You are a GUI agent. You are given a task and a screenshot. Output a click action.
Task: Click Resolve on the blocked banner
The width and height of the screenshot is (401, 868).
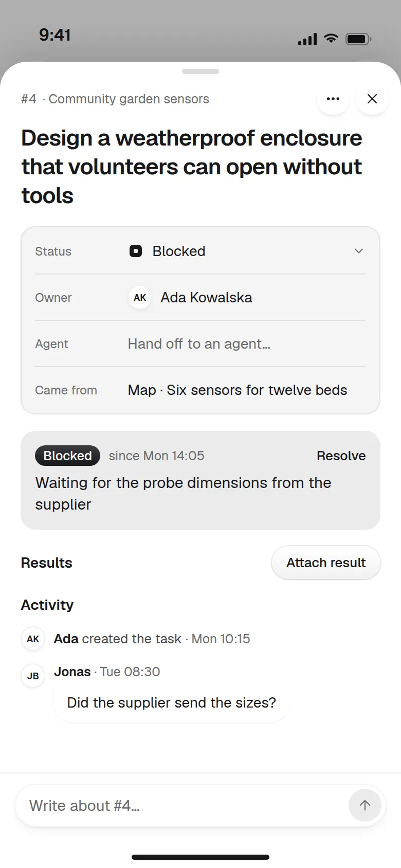[341, 456]
